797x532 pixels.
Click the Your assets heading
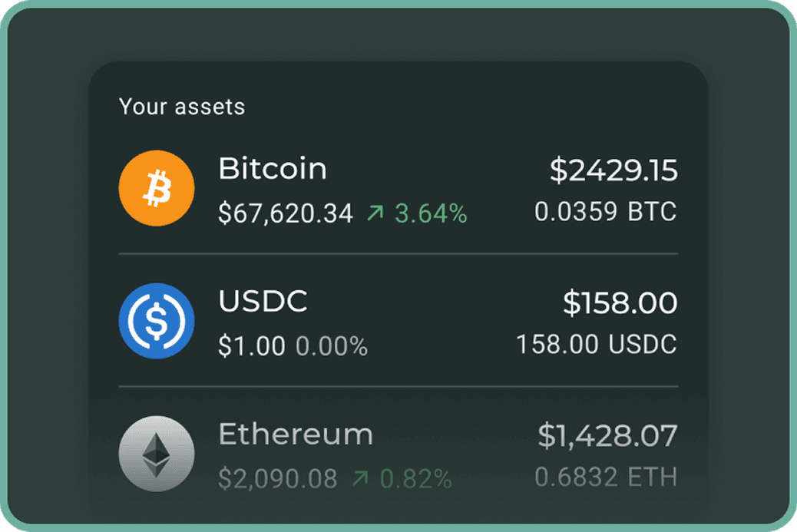[x=181, y=107]
